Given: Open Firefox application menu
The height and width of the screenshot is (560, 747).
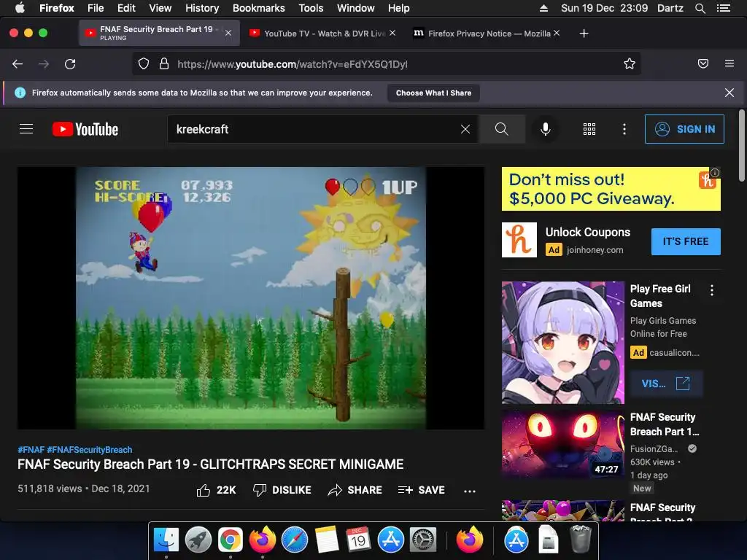Looking at the screenshot, I should pos(729,64).
